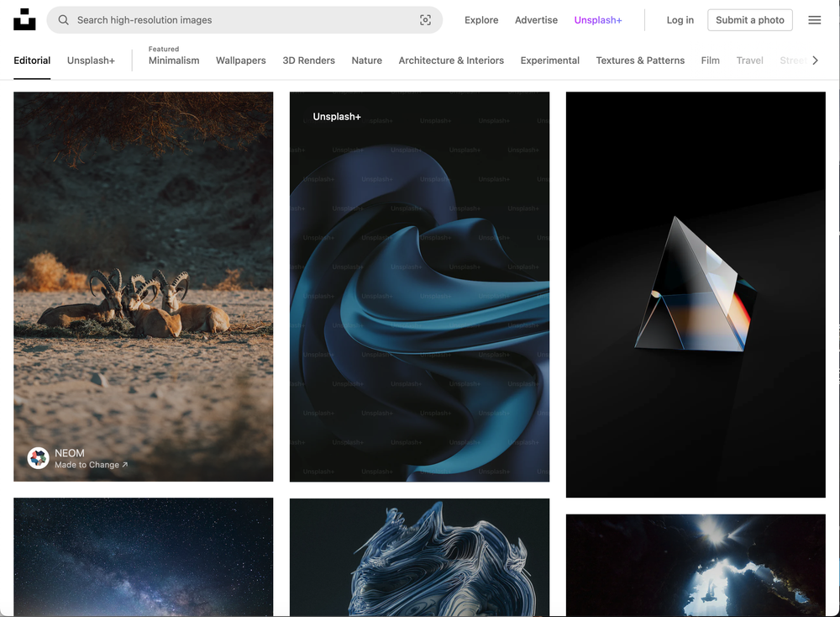Open the underwater cave light photo
The image size is (840, 617).
coord(696,565)
